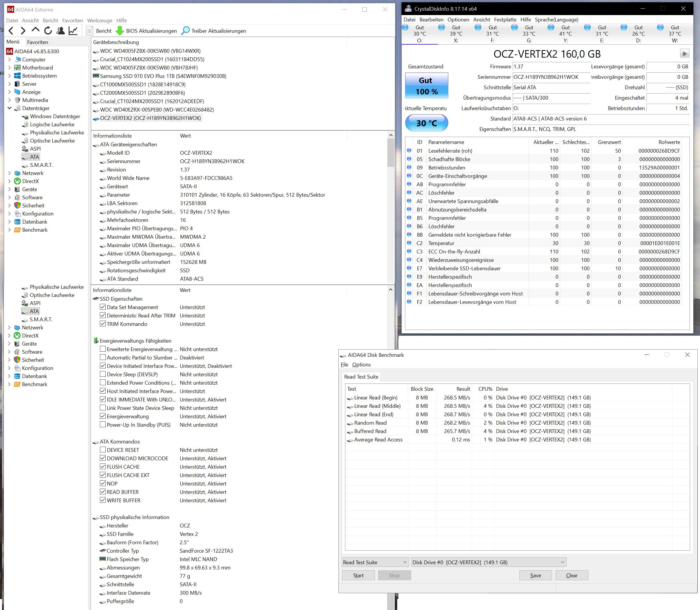Viewport: 700px width, 610px height.
Task: Collapse the Datenträger tree node
Action: point(10,108)
